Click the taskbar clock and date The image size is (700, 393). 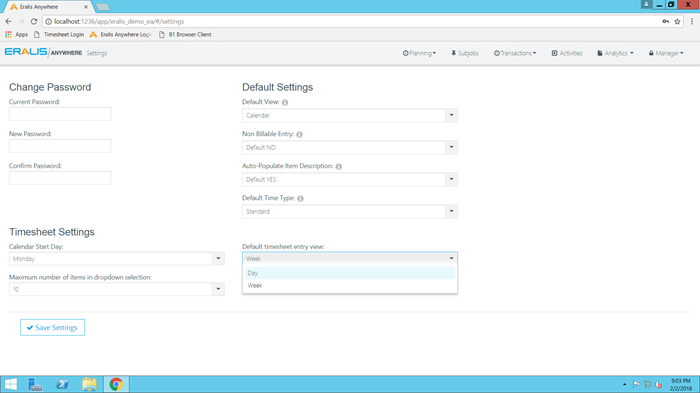click(x=680, y=385)
